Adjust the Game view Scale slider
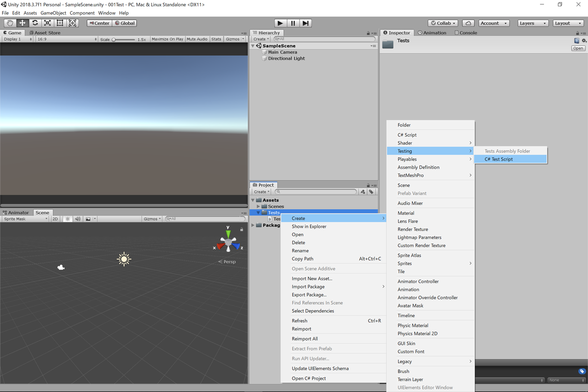 click(123, 39)
